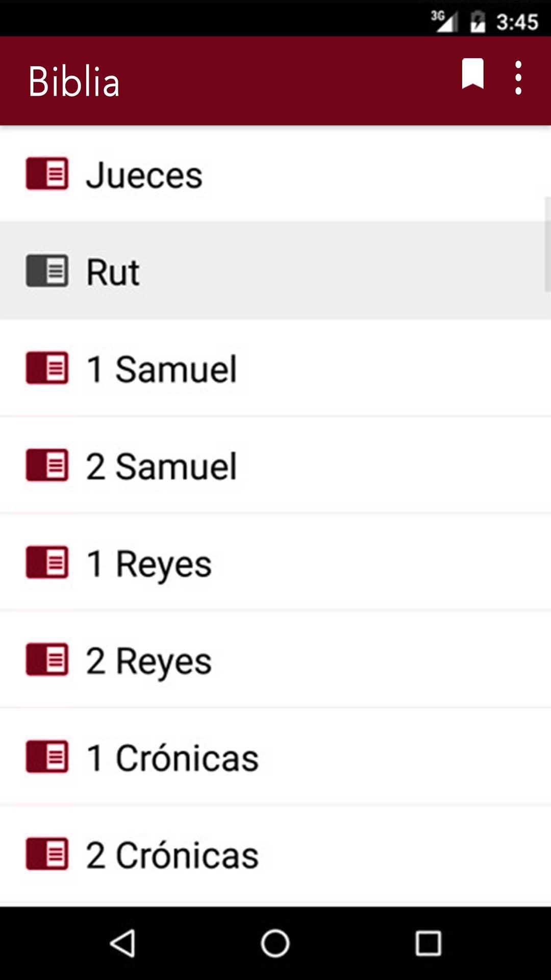Image resolution: width=551 pixels, height=980 pixels.
Task: Open the book 2 Samuel
Action: point(161,466)
